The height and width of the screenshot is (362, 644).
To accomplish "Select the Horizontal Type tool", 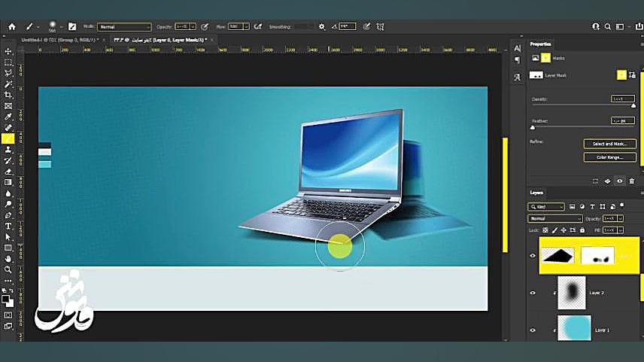I will click(x=8, y=227).
